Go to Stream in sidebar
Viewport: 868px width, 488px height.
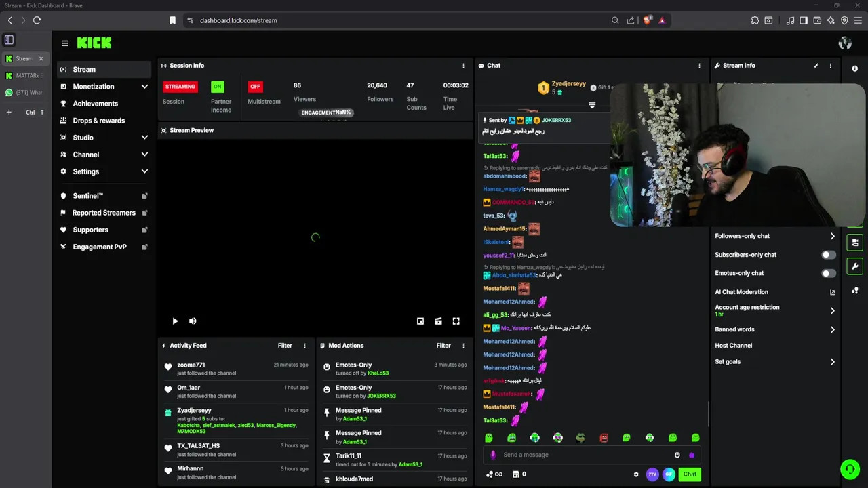[x=104, y=69]
